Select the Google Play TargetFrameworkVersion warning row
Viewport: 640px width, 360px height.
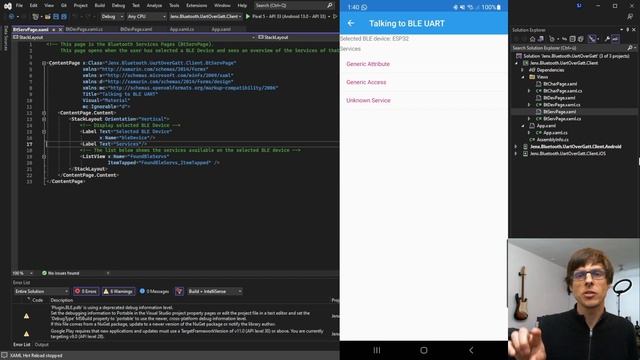[176, 334]
